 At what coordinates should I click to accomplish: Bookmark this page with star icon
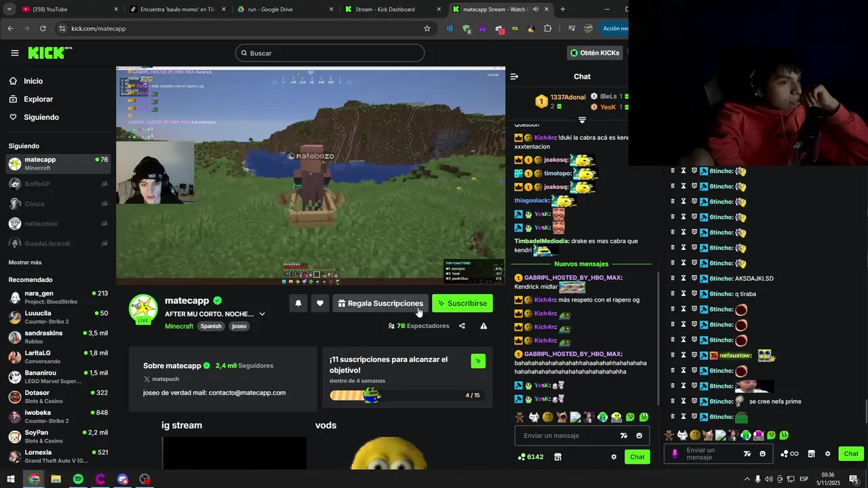(x=427, y=28)
